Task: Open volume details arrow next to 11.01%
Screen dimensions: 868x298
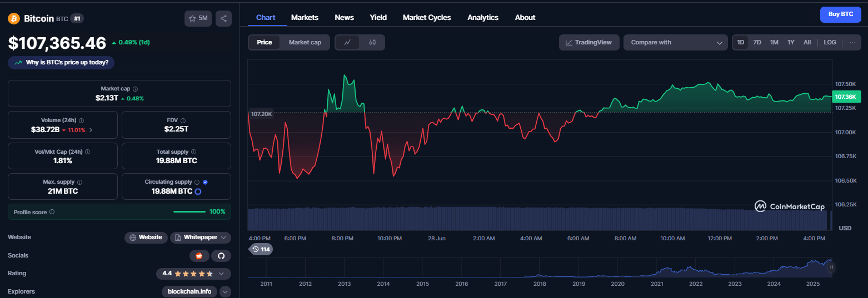Action: coord(91,129)
